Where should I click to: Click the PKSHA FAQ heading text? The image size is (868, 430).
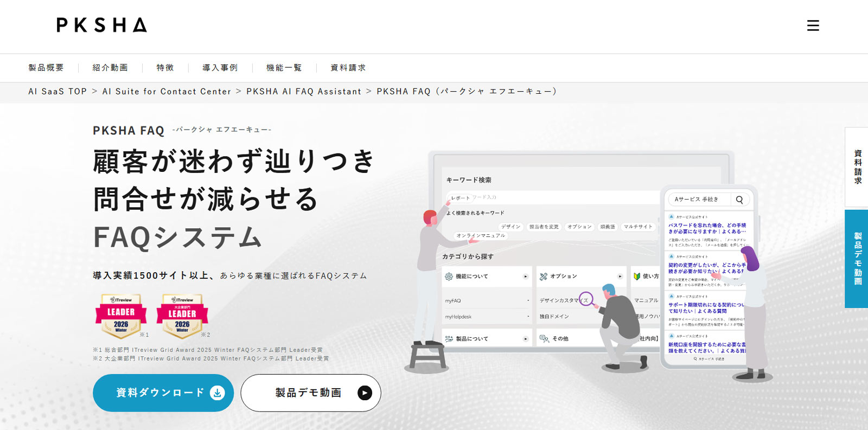[129, 131]
